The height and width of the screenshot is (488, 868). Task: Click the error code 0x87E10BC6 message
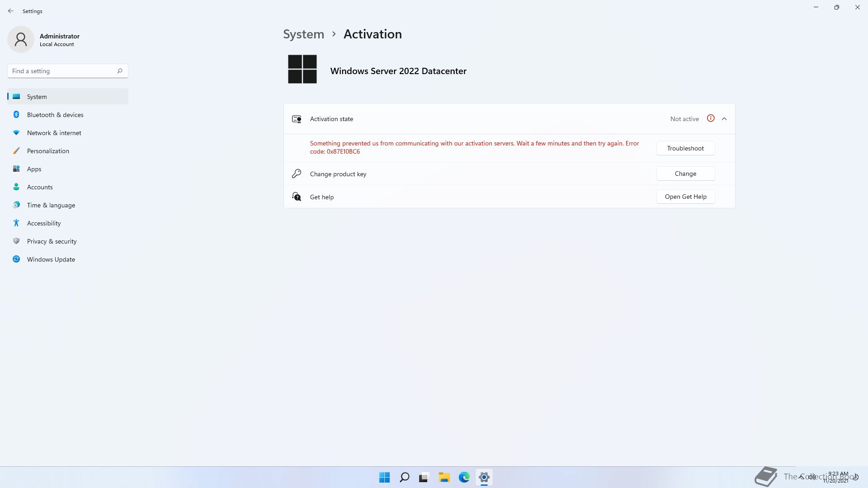tap(475, 147)
